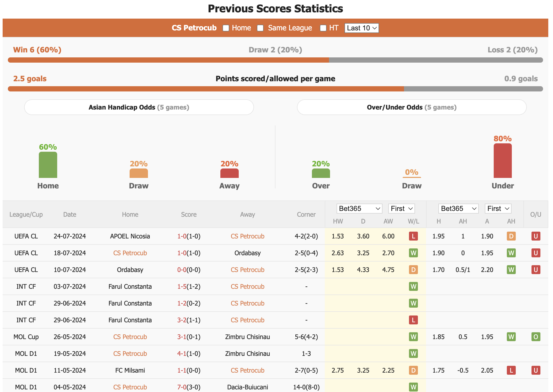Click the D result badge for 10-07-2024 match

point(413,270)
